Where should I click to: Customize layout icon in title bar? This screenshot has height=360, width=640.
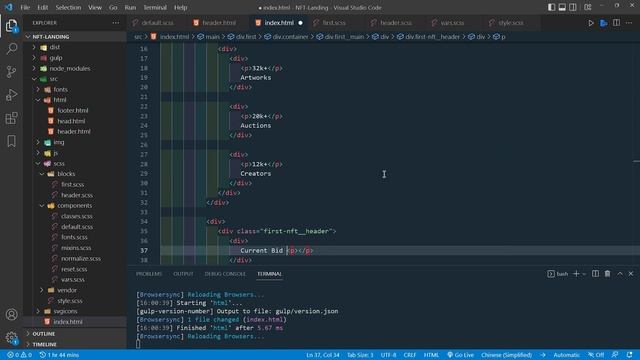(588, 7)
